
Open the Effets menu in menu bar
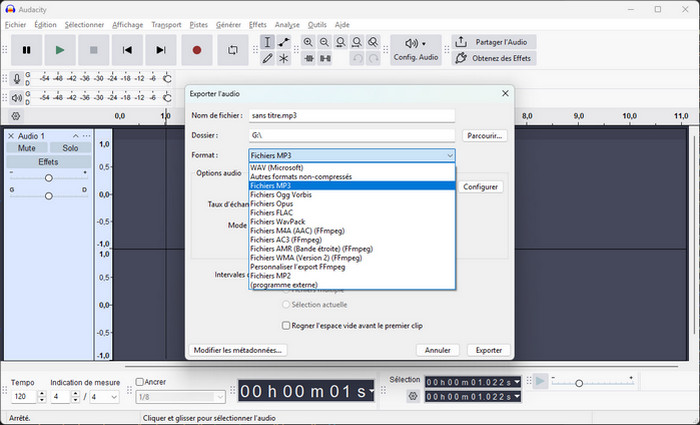tap(258, 25)
